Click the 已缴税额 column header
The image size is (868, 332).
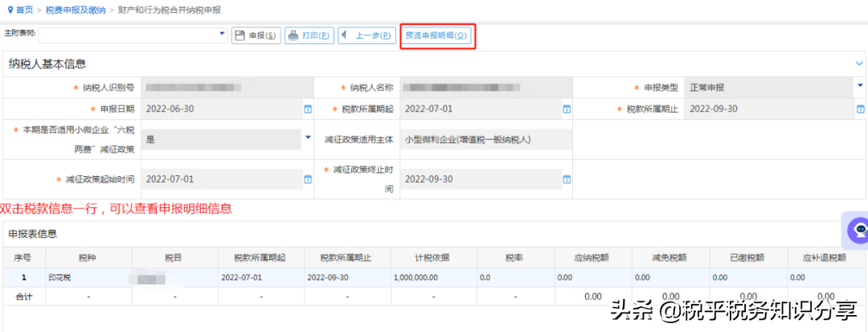click(x=747, y=258)
